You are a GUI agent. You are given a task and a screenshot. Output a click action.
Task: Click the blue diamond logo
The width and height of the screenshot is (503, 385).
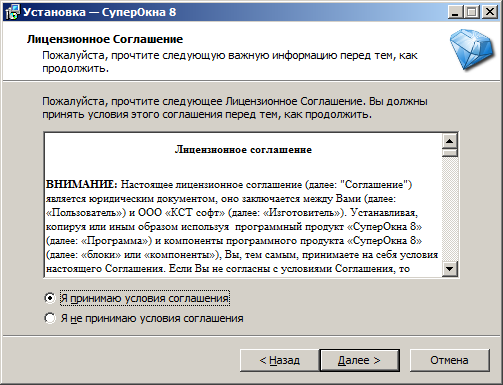pos(471,50)
